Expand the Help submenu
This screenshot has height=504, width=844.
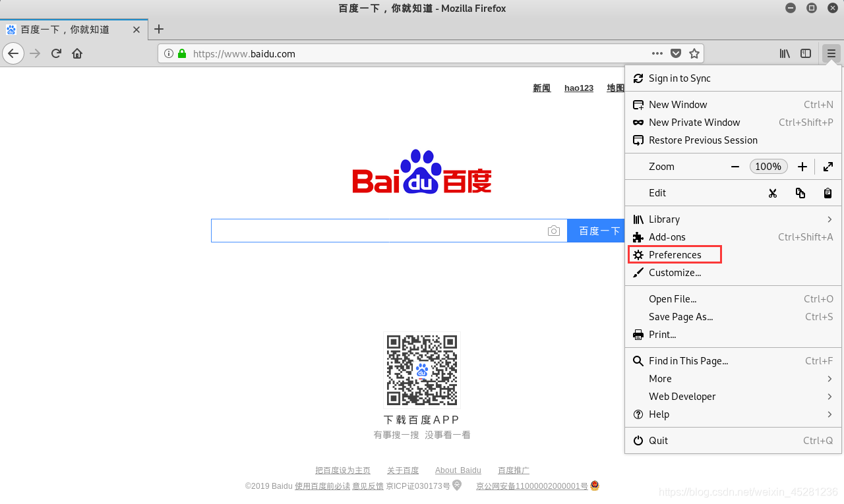point(733,414)
